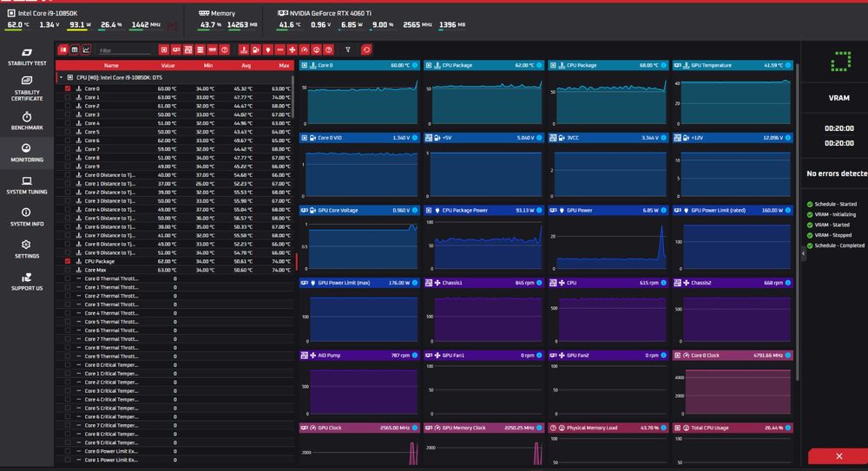Click info dot on AIO Pump graph header
Screen dimensions: 868x471
coord(415,356)
